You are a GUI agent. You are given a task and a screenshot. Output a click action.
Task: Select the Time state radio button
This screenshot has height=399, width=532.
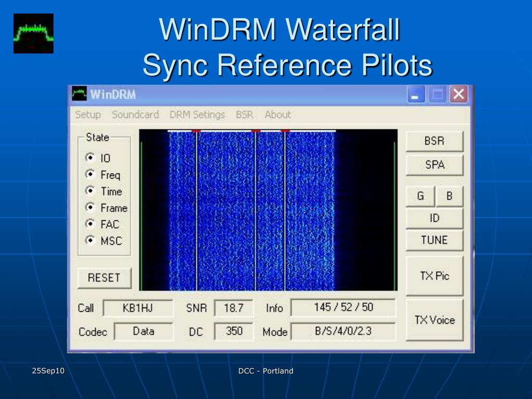90,191
